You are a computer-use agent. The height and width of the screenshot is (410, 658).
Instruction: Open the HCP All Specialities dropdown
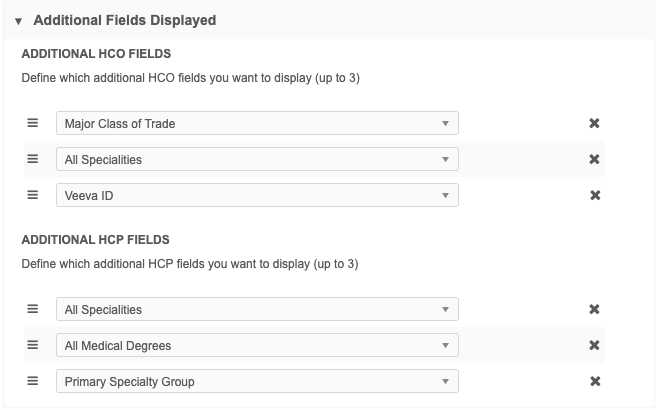[x=257, y=309]
